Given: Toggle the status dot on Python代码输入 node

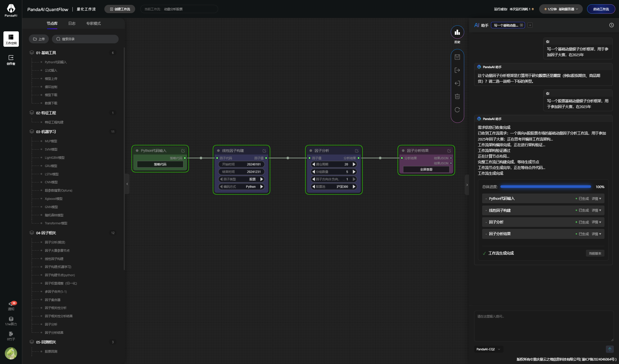Looking at the screenshot, I should 137,151.
